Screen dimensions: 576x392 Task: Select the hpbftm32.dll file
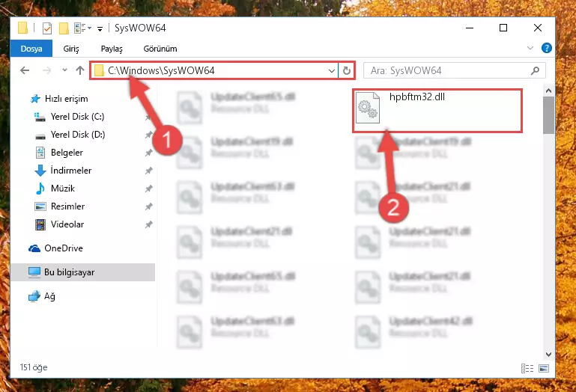(437, 111)
